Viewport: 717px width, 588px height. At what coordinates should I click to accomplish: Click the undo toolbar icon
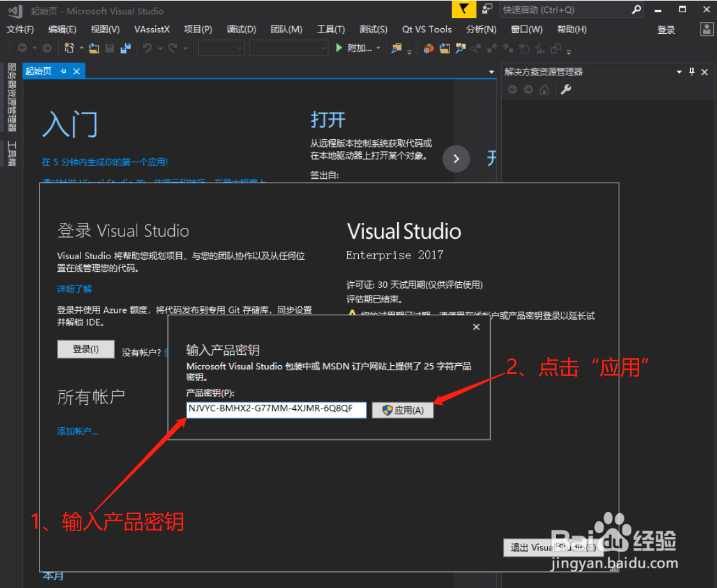[x=147, y=47]
